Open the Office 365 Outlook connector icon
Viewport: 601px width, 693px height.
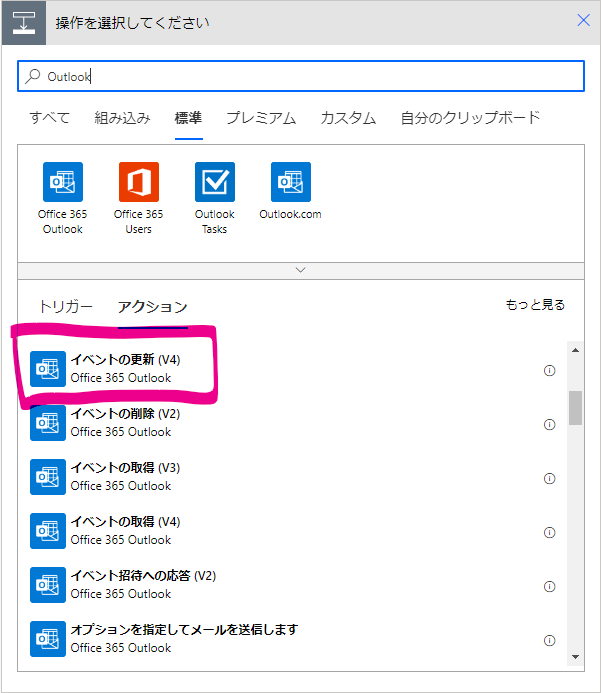[63, 182]
